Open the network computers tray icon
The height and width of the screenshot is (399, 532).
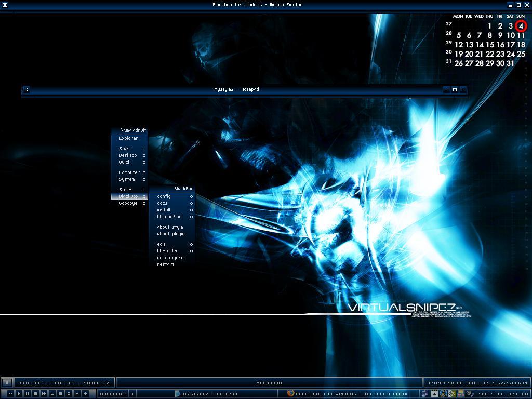pos(425,394)
